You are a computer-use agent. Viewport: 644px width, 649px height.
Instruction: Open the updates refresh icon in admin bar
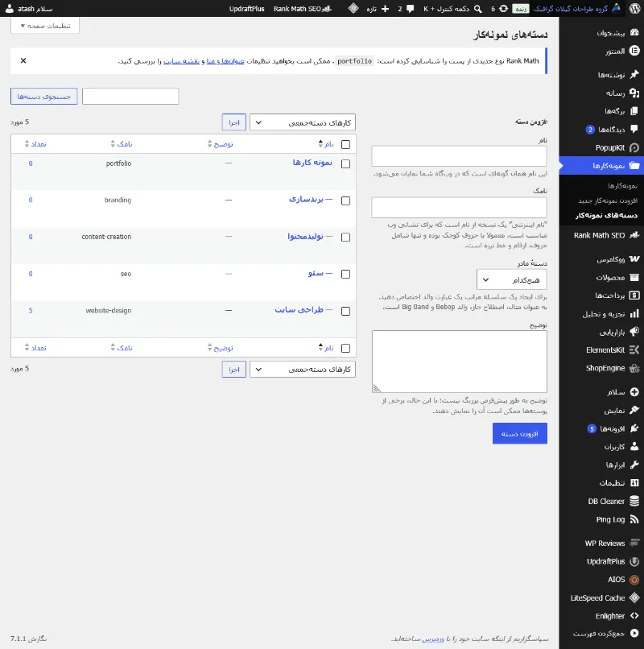click(x=503, y=9)
